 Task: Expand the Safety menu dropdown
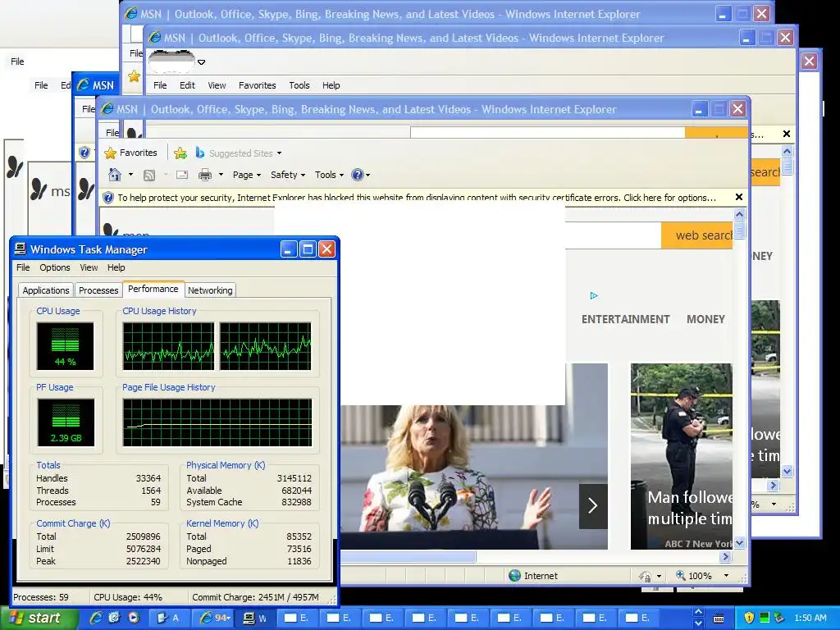coord(288,175)
